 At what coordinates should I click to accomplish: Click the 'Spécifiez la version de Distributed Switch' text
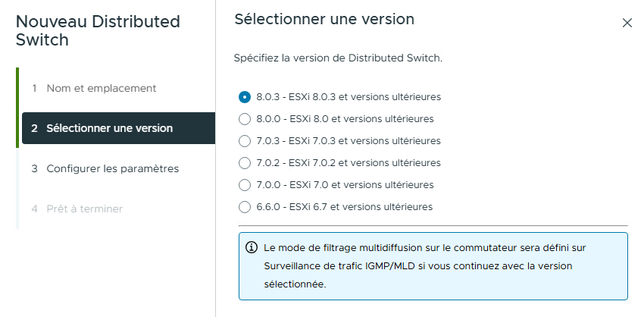pos(338,58)
